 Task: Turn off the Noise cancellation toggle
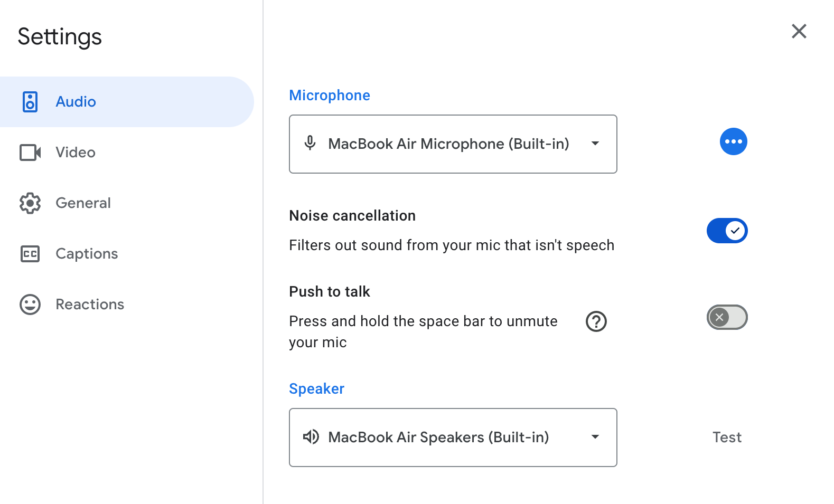(x=727, y=231)
